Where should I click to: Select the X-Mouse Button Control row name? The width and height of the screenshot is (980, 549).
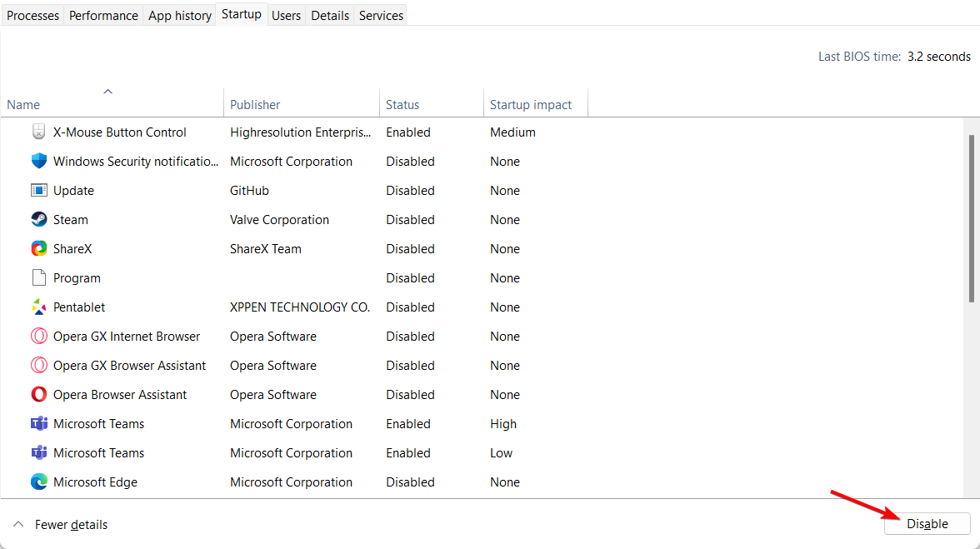pyautogui.click(x=119, y=132)
